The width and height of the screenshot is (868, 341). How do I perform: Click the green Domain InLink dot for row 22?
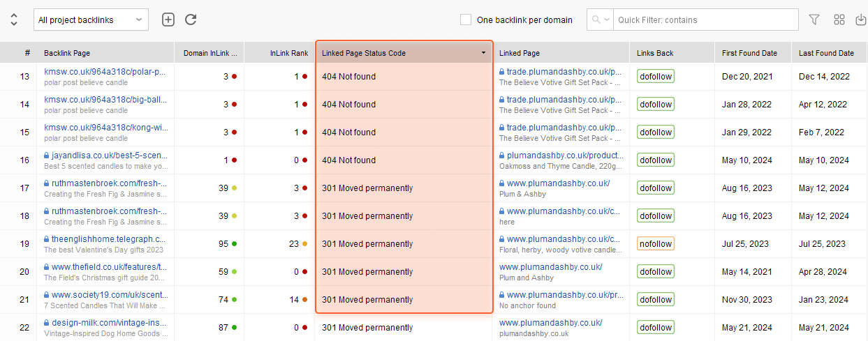coord(235,327)
